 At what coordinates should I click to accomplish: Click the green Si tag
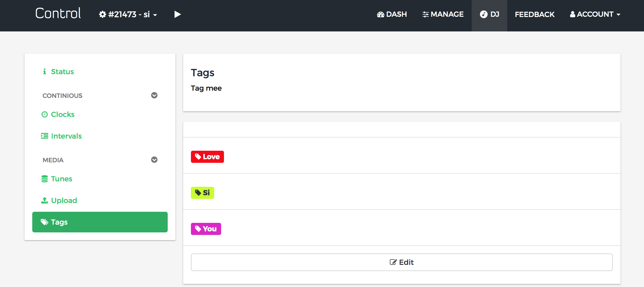(203, 193)
